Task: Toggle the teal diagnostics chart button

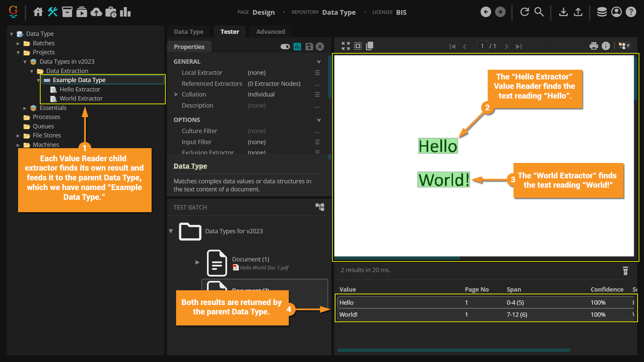Action: [297, 47]
